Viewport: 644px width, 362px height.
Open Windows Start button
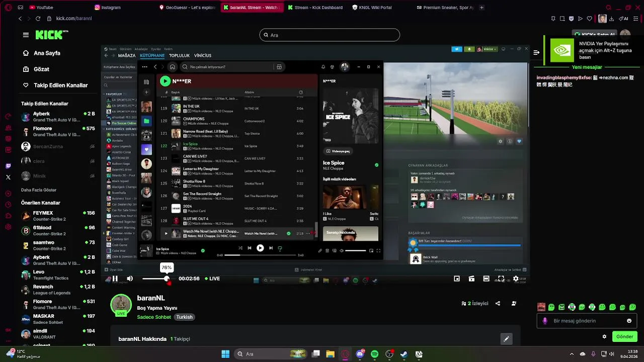click(225, 354)
